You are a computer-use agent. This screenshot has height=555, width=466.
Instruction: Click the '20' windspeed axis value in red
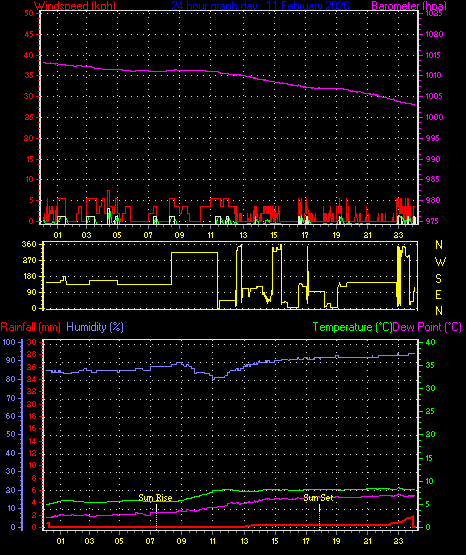29,138
